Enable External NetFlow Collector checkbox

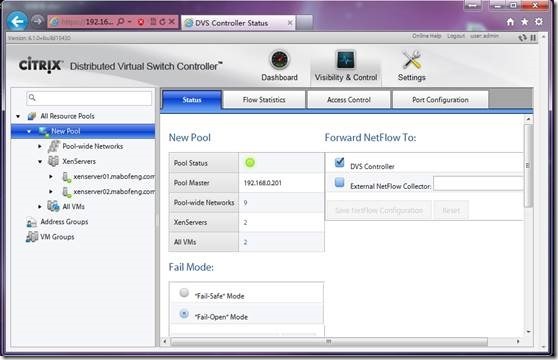(339, 182)
